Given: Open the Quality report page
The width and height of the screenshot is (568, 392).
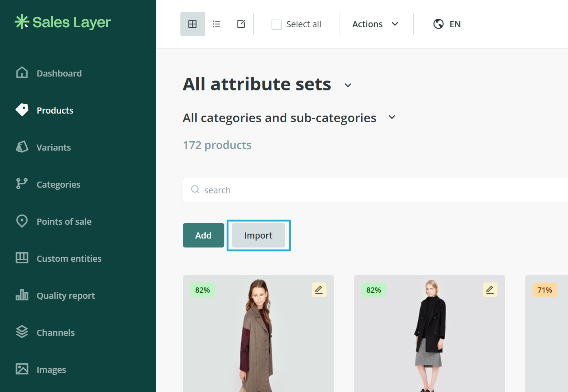Looking at the screenshot, I should (66, 296).
